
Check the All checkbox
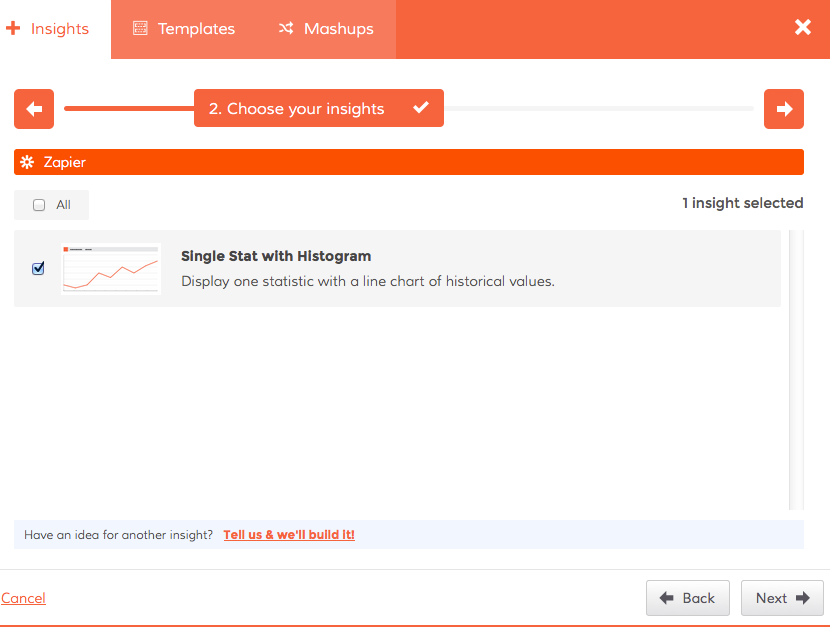click(39, 205)
